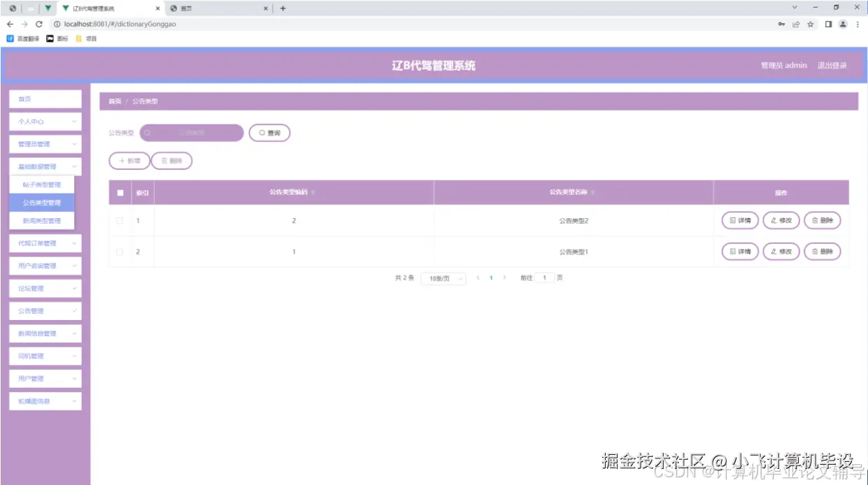This screenshot has height=485, width=868.
Task: View 详情 for 公告类型2 row
Action: tap(740, 220)
